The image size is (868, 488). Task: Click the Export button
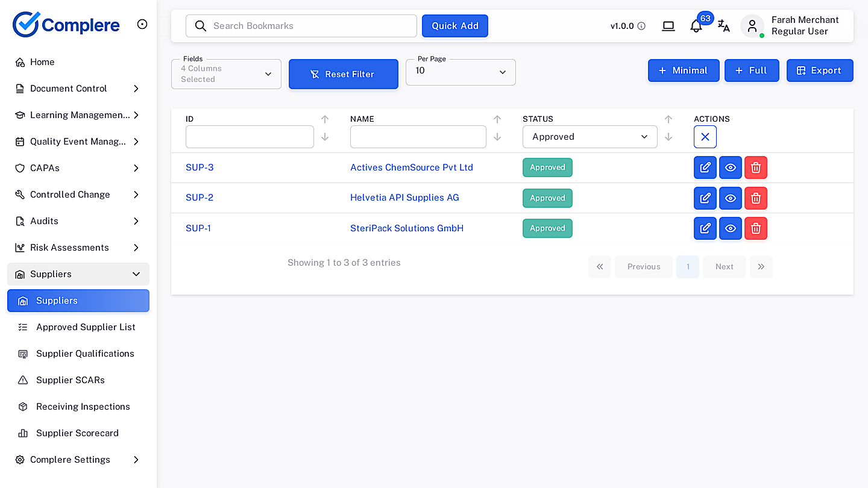click(x=820, y=70)
